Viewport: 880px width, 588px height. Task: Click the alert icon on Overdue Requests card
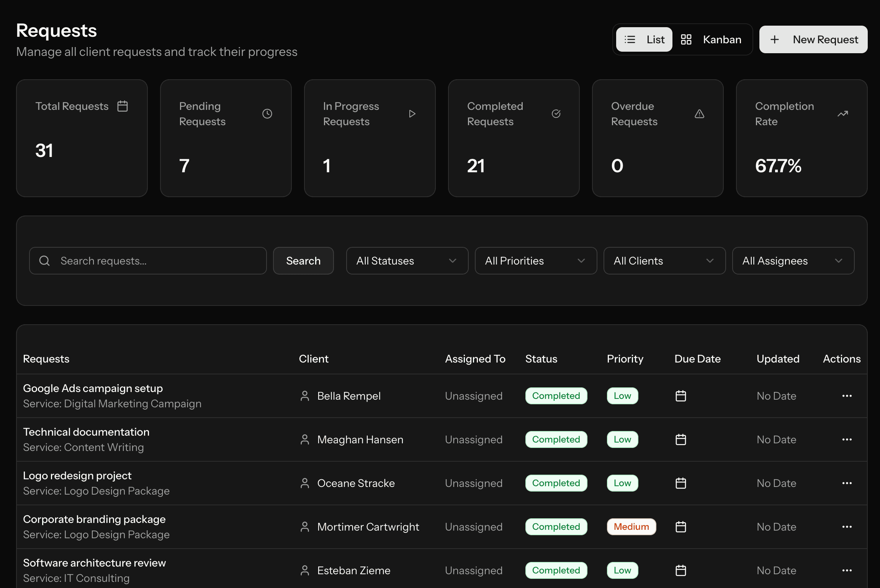click(x=700, y=113)
